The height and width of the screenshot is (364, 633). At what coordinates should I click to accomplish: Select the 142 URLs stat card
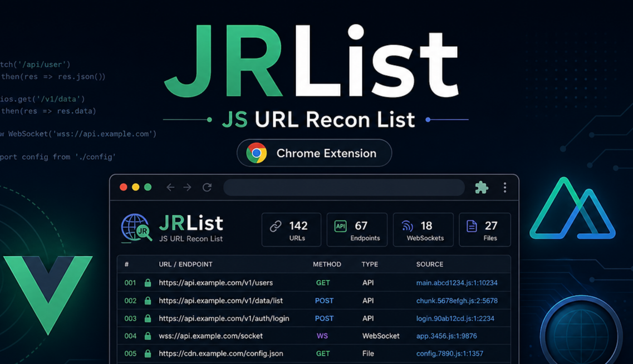(292, 230)
